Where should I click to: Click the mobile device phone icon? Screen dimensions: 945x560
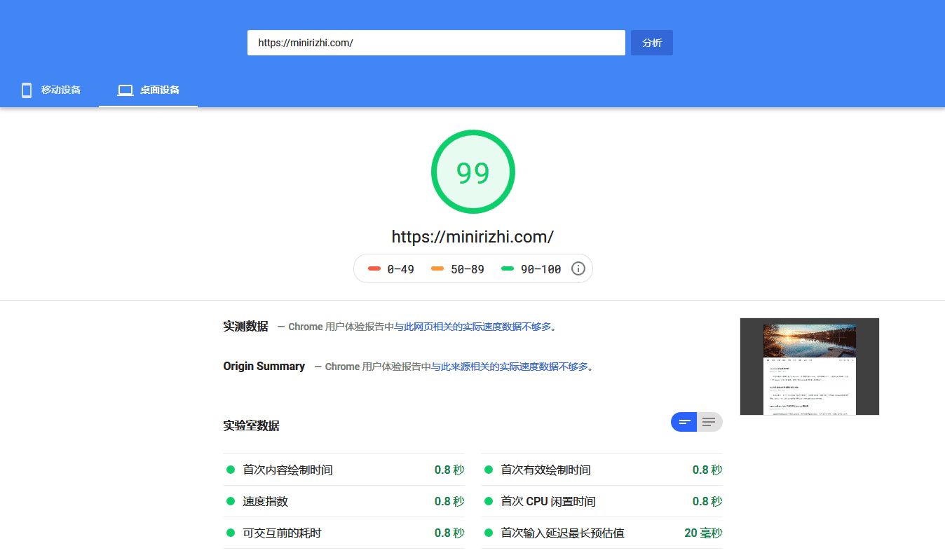tap(27, 90)
